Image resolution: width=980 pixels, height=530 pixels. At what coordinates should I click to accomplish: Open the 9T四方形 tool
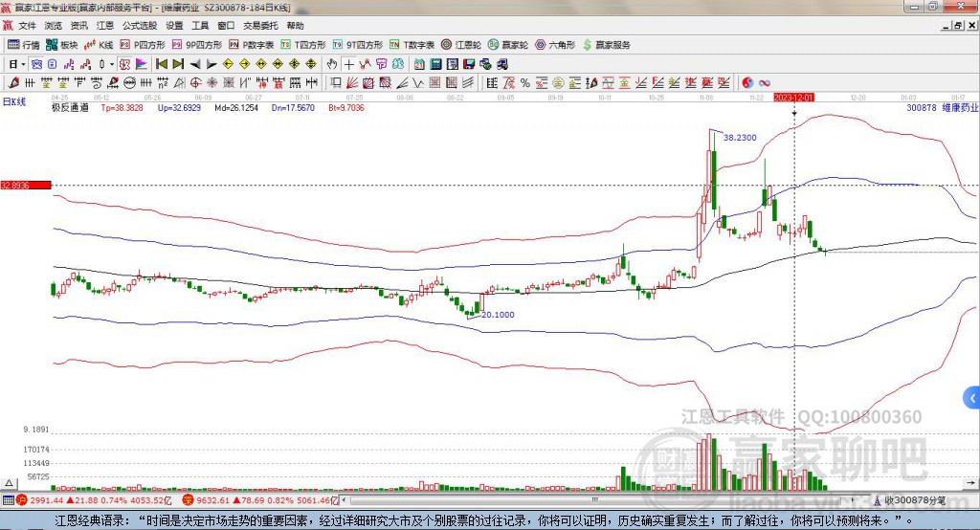[x=358, y=45]
